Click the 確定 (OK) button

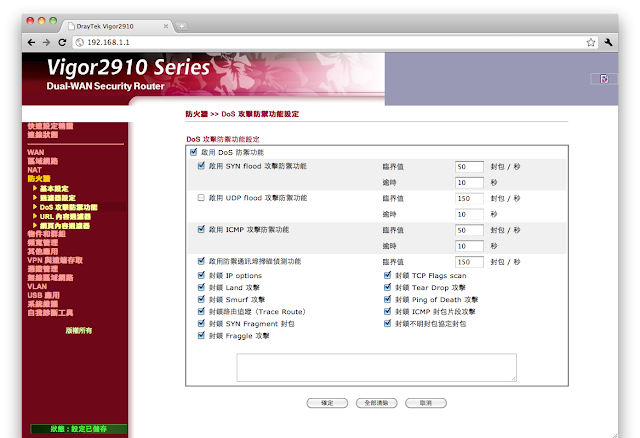tap(327, 403)
